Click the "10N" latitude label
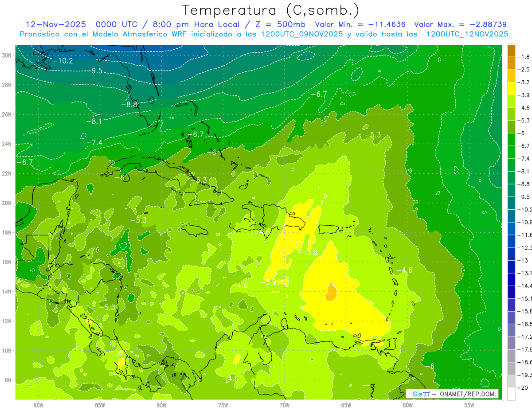Viewport: 532px width, 411px height. (8, 350)
